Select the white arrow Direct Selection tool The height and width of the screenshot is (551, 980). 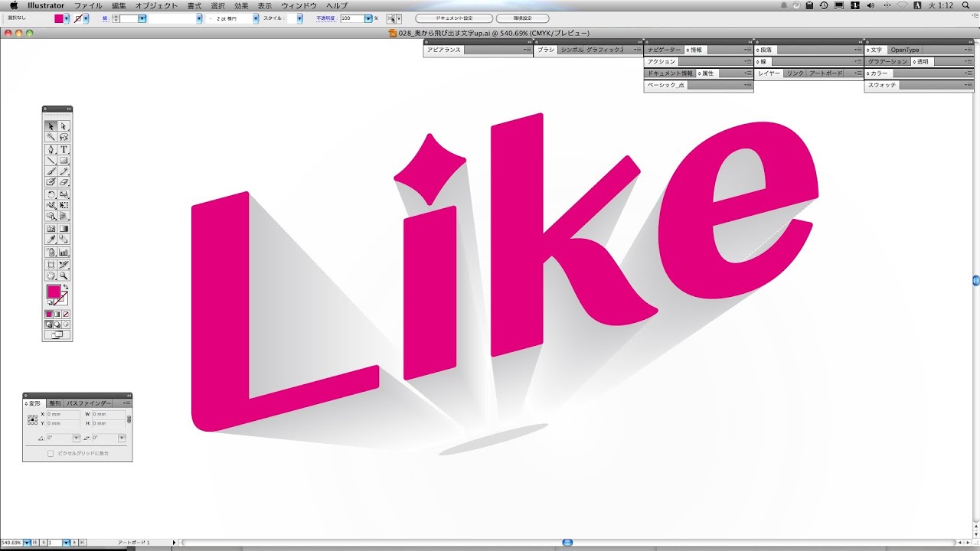64,126
